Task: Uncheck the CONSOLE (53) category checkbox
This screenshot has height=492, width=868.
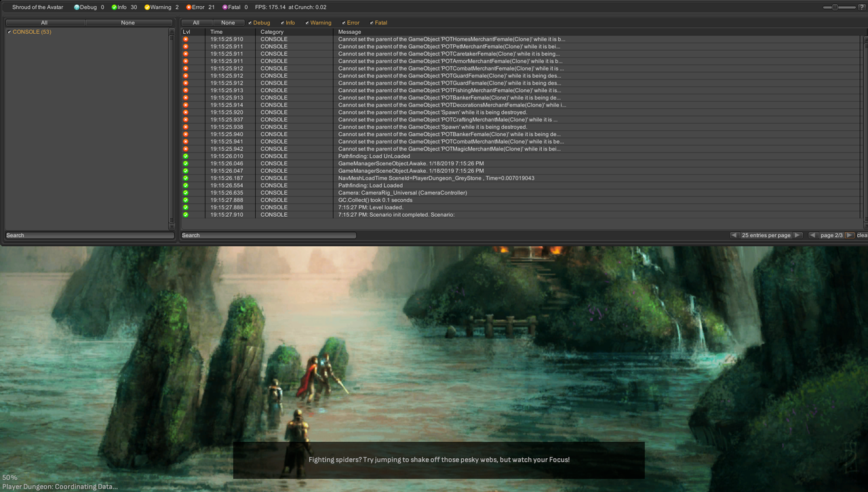Action: click(x=9, y=32)
